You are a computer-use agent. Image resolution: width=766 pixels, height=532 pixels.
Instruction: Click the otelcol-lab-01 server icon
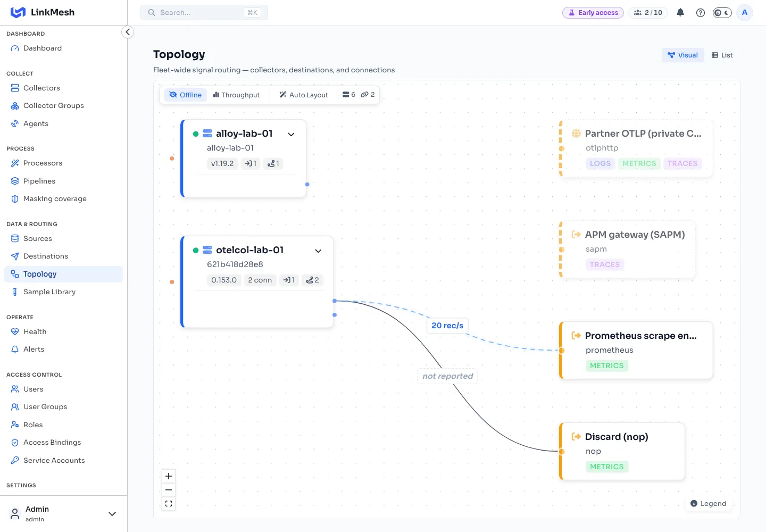click(x=207, y=250)
